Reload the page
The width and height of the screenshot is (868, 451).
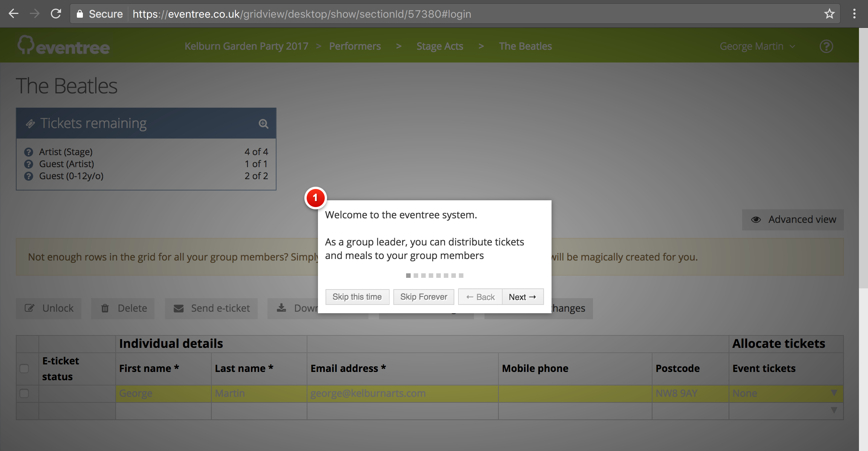[56, 14]
